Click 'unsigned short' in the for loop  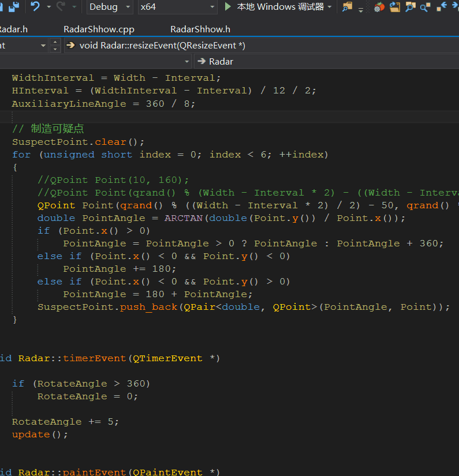click(x=88, y=155)
